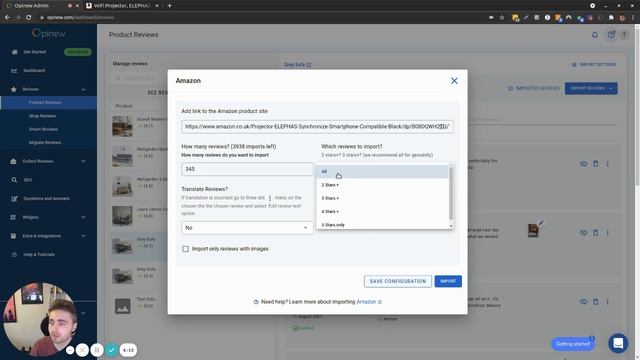Close the Amazon dialog with the X
The image size is (640, 360).
454,81
